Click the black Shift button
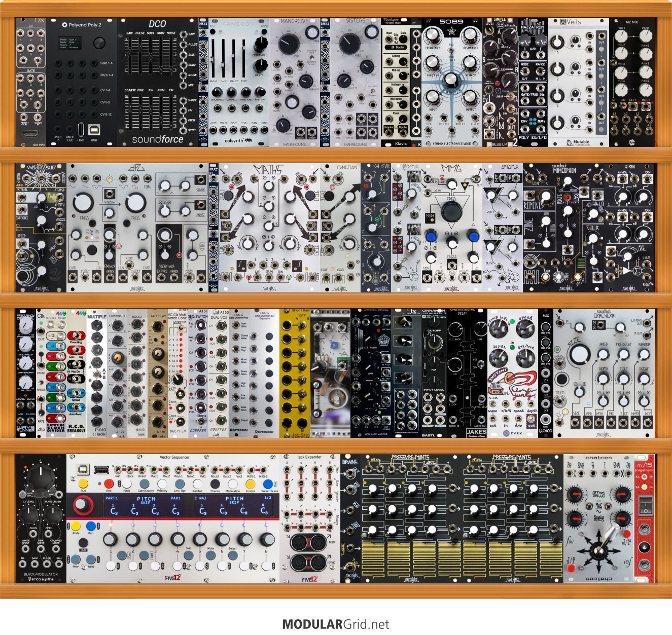 pyautogui.click(x=83, y=543)
